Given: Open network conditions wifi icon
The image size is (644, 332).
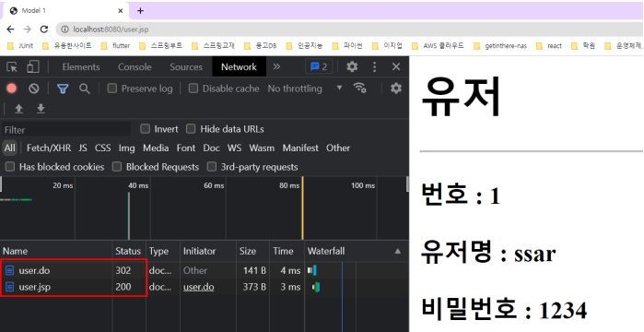Looking at the screenshot, I should click(x=360, y=88).
